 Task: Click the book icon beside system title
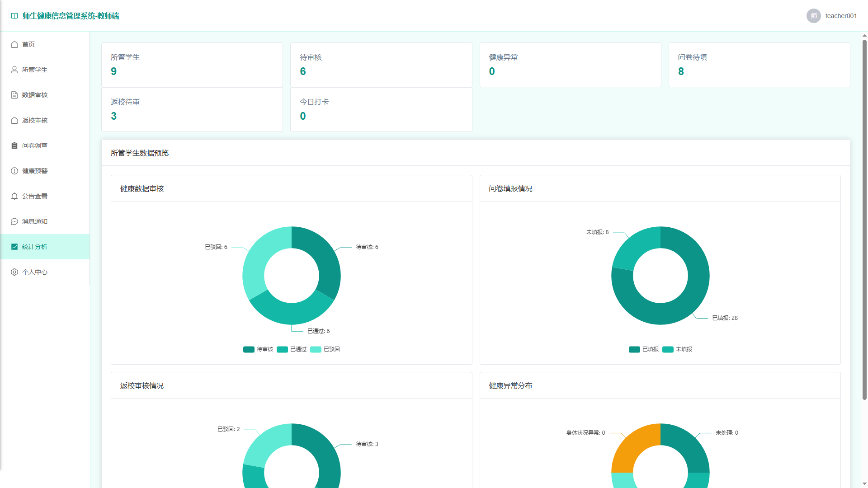[x=14, y=16]
